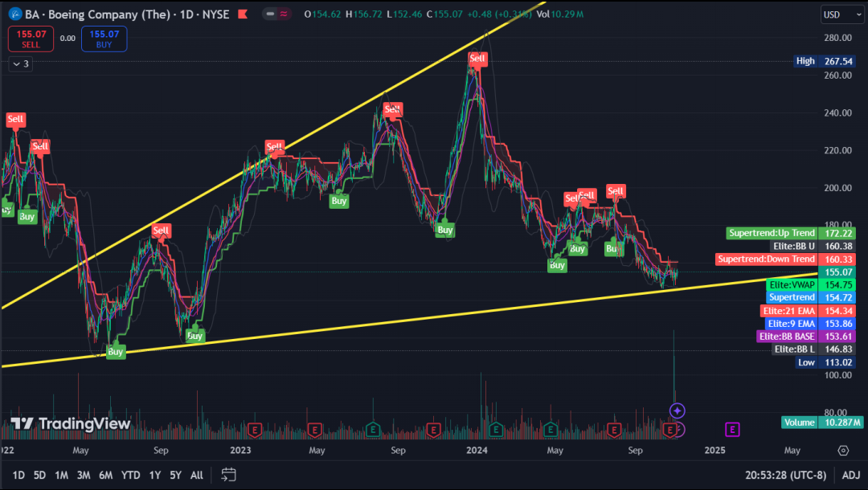Click the red earnings E marker before Sep 2024
The width and height of the screenshot is (868, 490).
(x=614, y=429)
